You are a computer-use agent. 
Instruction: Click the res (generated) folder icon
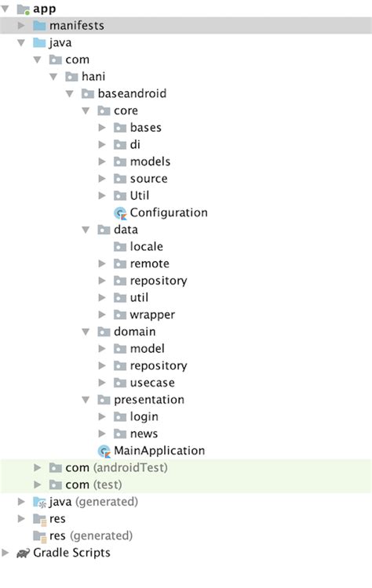click(x=39, y=536)
